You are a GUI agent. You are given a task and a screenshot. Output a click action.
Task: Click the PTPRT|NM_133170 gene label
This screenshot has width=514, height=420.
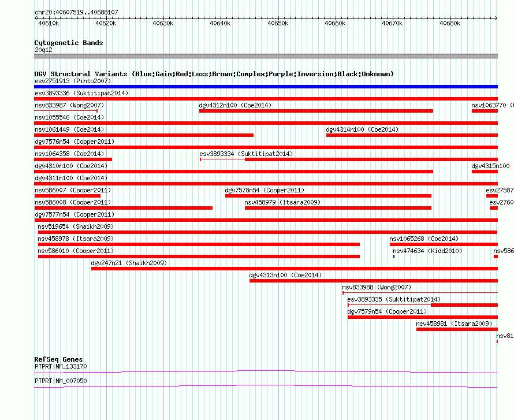point(61,366)
